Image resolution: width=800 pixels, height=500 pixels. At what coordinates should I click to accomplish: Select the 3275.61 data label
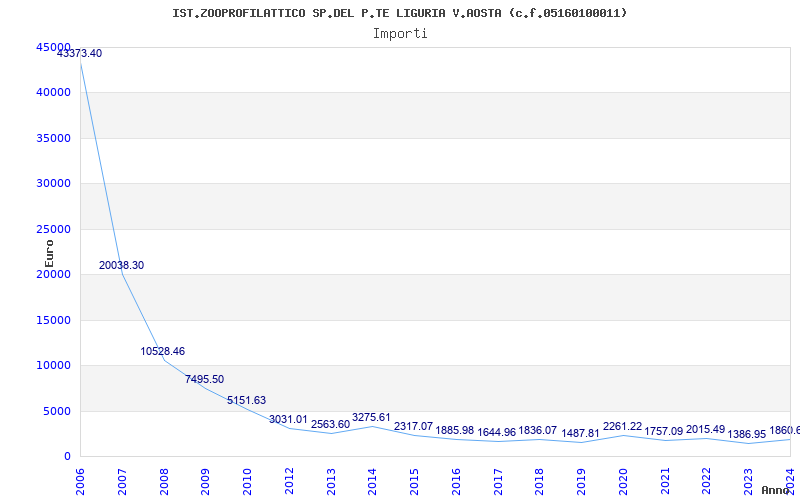371,417
